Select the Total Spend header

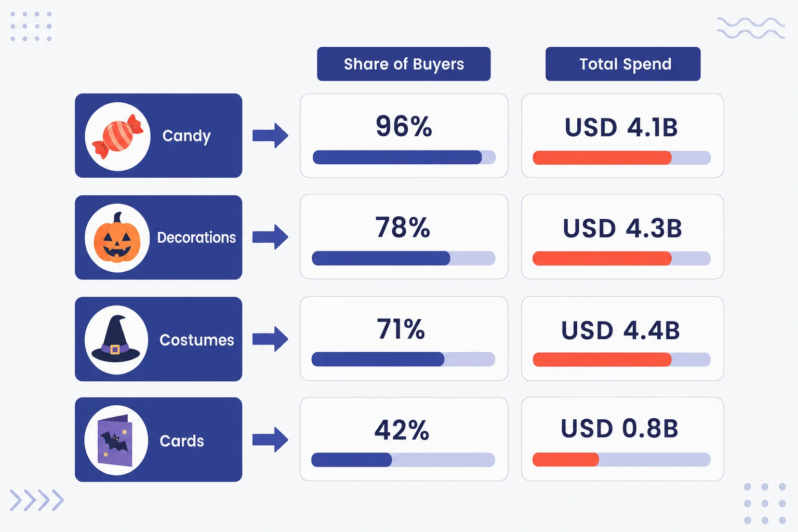coord(623,64)
